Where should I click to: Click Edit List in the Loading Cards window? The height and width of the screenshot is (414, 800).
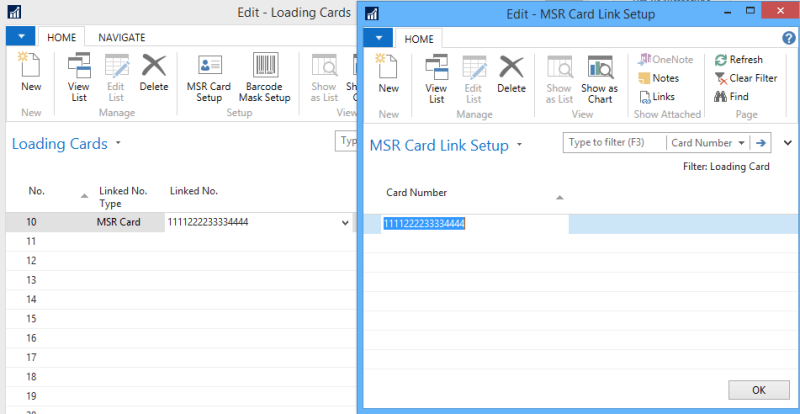pos(116,77)
